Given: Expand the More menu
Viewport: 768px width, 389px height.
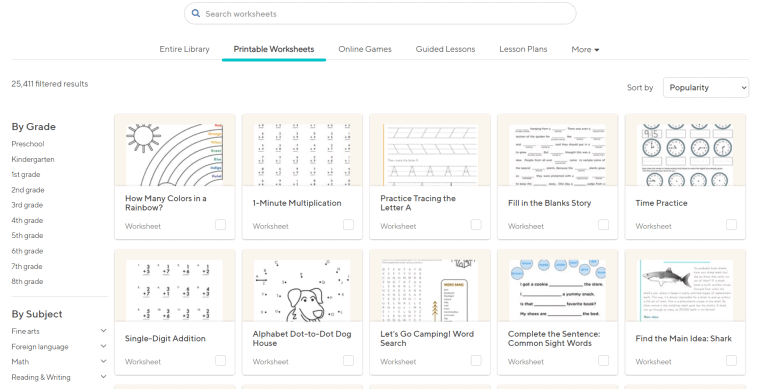Looking at the screenshot, I should [585, 49].
